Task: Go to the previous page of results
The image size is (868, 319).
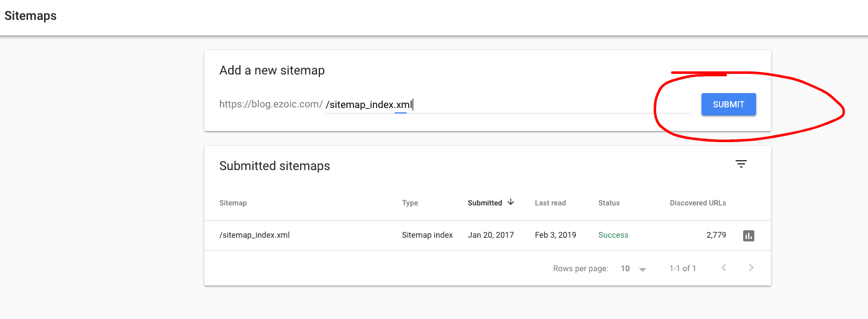Action: [x=723, y=268]
